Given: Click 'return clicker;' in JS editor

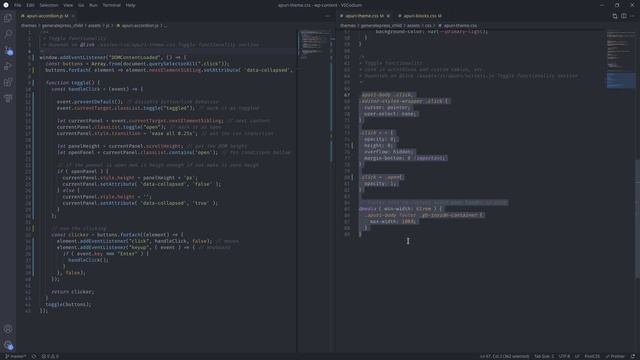Looking at the screenshot, I should [73, 292].
